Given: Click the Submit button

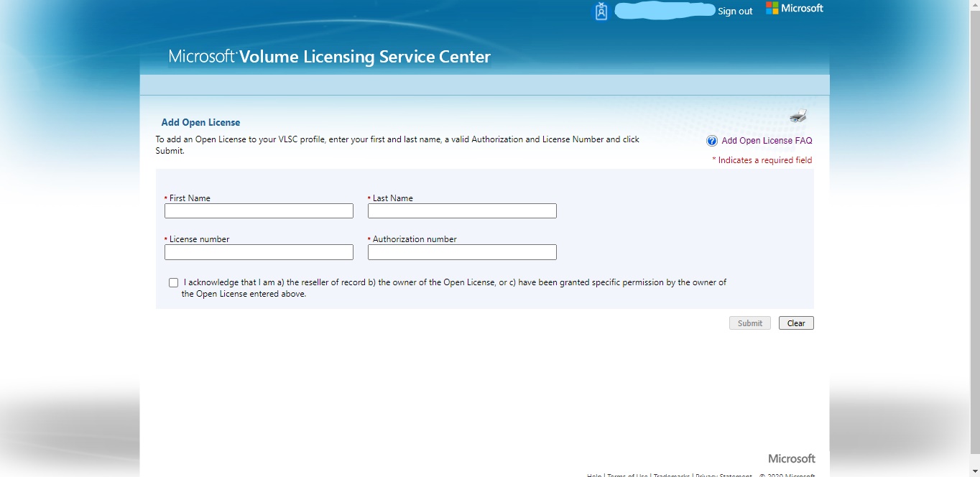Looking at the screenshot, I should click(x=750, y=323).
